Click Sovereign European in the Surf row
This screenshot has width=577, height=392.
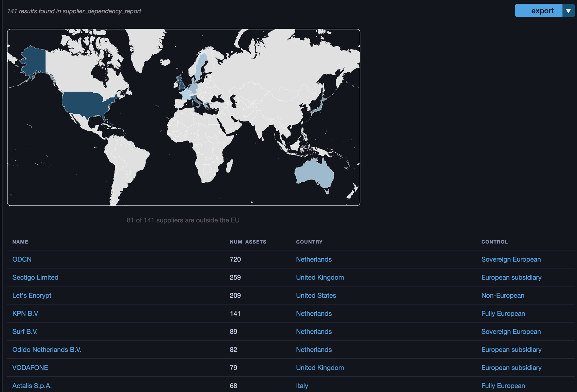point(511,331)
